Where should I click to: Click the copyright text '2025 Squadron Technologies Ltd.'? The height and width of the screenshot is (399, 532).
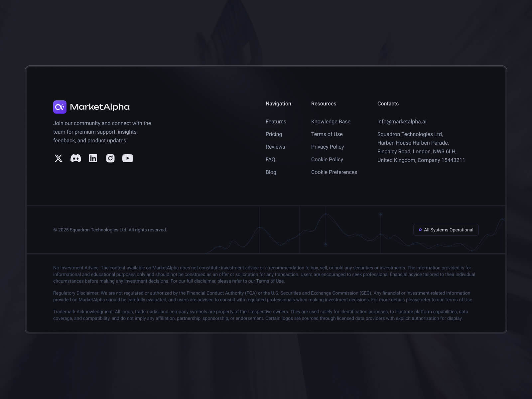[x=93, y=230]
